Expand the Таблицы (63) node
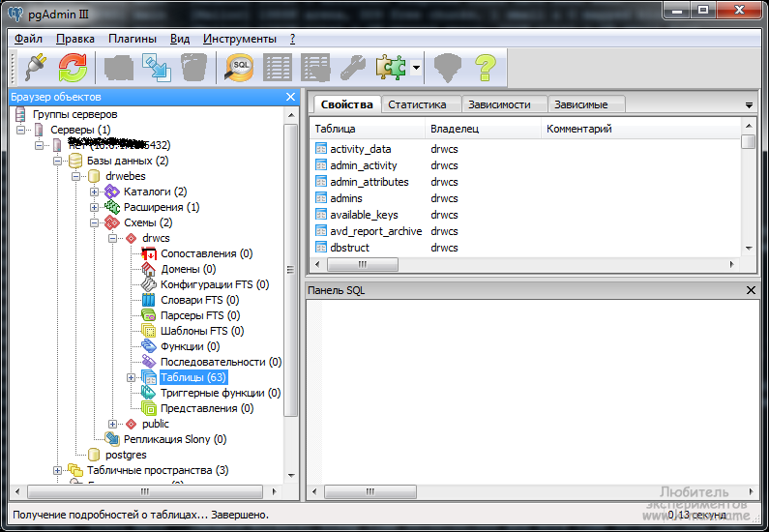Viewport: 769px width, 532px height. (131, 377)
